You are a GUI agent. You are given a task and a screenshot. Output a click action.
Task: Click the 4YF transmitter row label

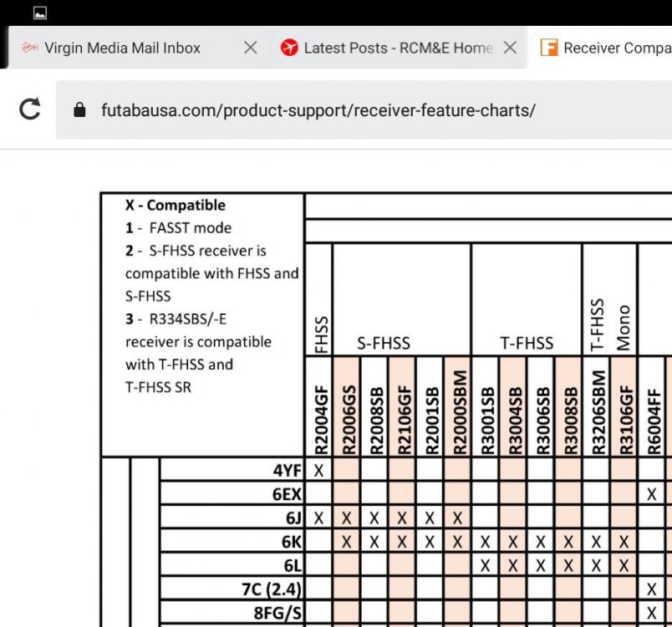pyautogui.click(x=288, y=471)
